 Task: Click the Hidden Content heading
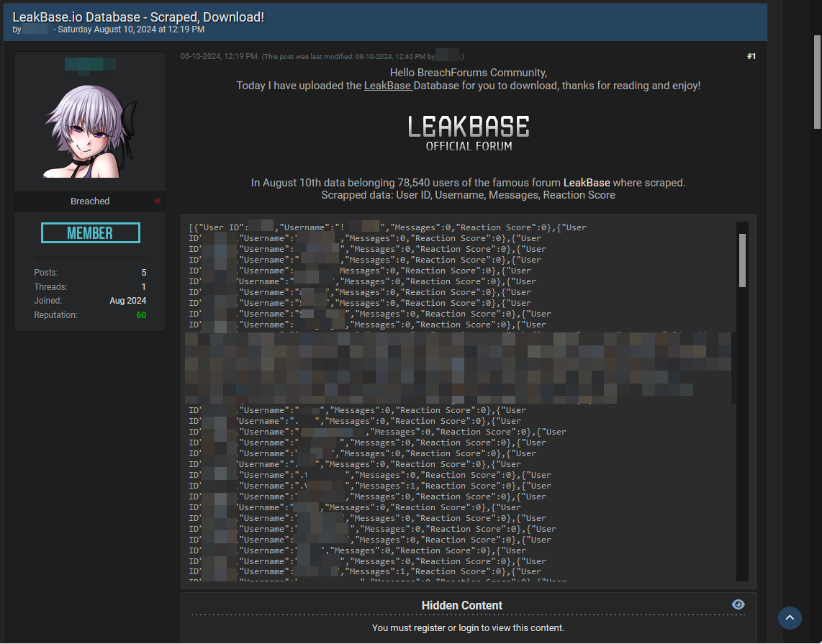click(x=462, y=605)
